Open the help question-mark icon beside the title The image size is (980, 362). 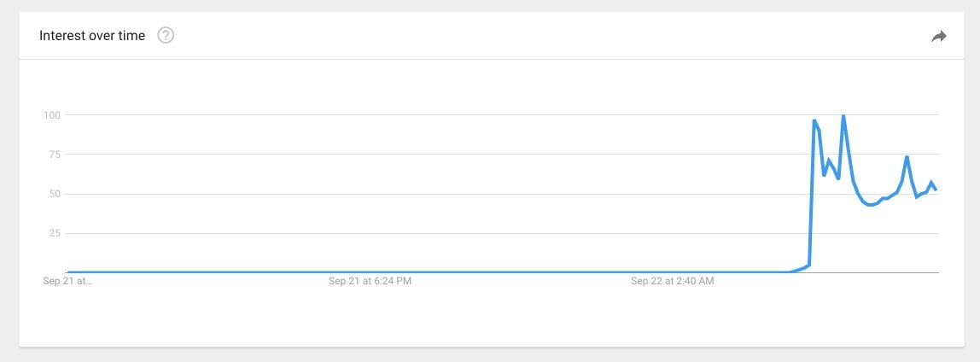[166, 36]
